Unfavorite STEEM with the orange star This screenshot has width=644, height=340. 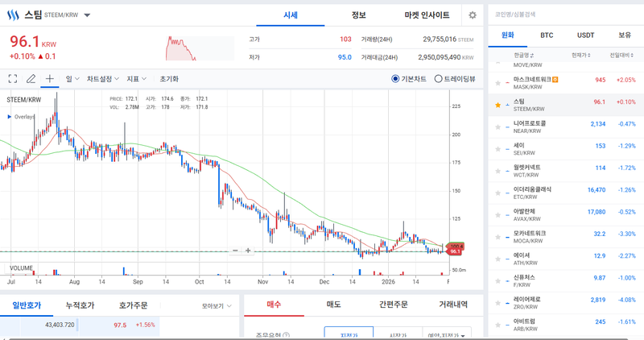pyautogui.click(x=498, y=105)
